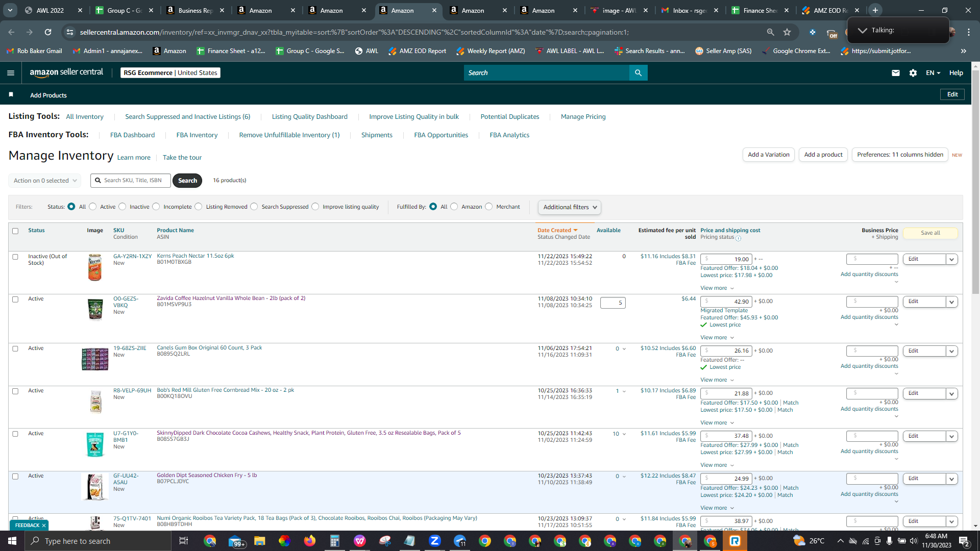Open the messages envelope icon
Viewport: 980px width, 551px height.
point(895,73)
